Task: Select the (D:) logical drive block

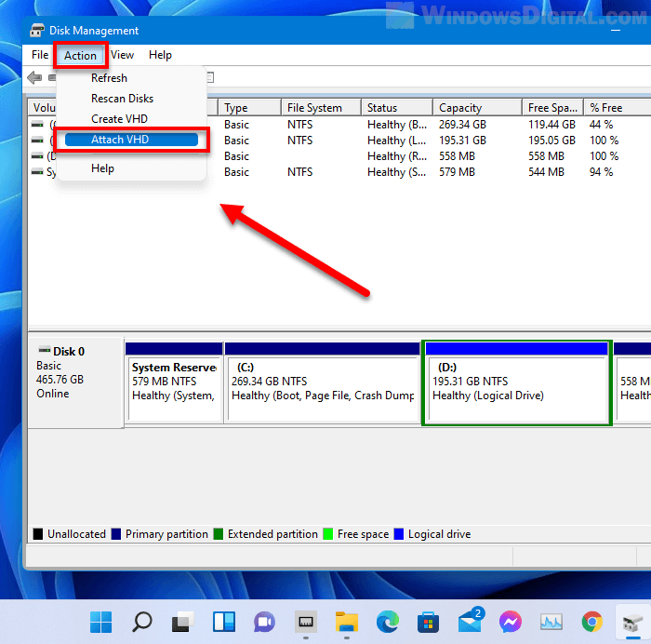Action: click(517, 383)
